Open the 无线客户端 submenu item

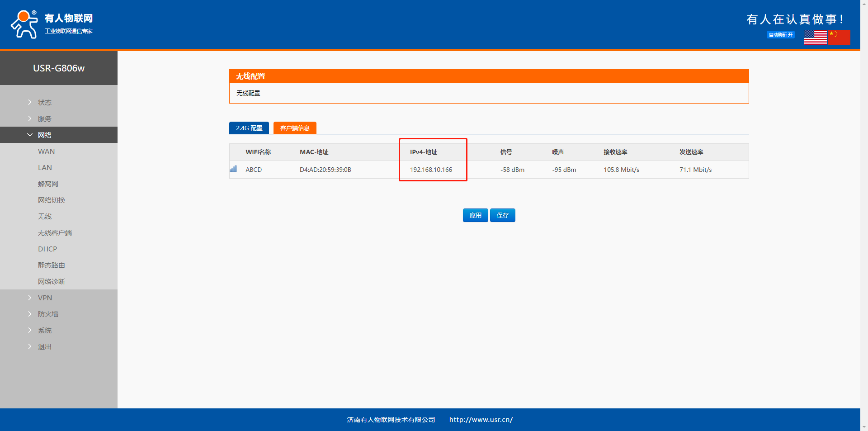(55, 233)
